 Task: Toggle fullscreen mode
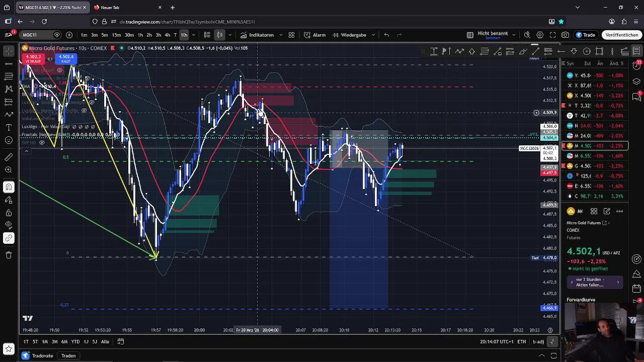[x=552, y=35]
